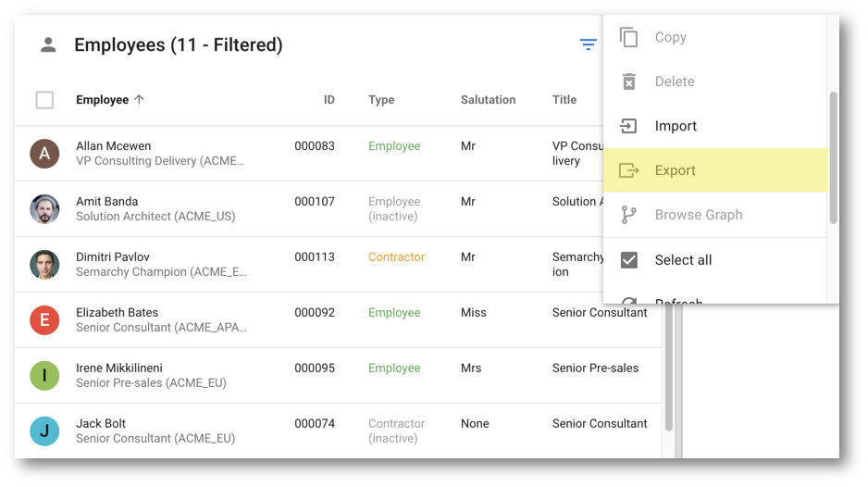Toggle the Select all checkmark in menu
This screenshot has width=868, height=487.
(x=629, y=260)
